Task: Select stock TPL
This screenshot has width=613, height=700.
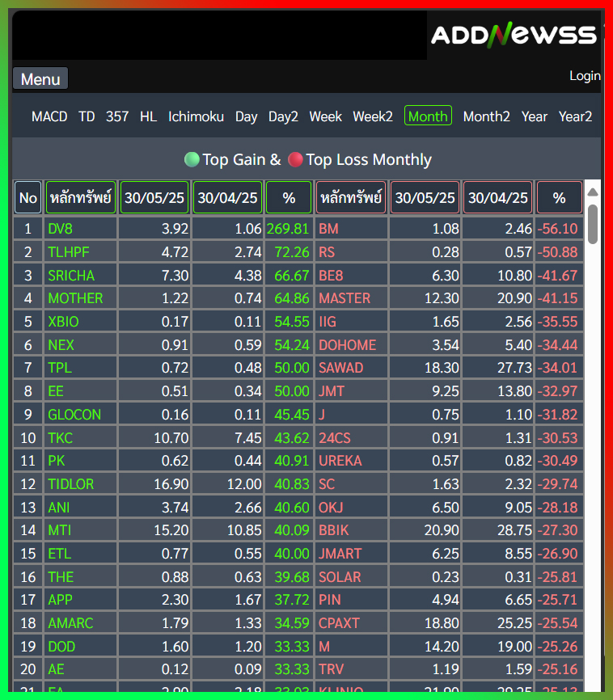Action: [x=59, y=368]
